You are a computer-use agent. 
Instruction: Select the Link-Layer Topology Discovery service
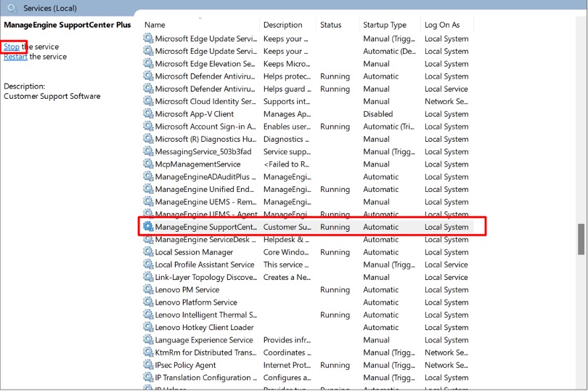(206, 277)
